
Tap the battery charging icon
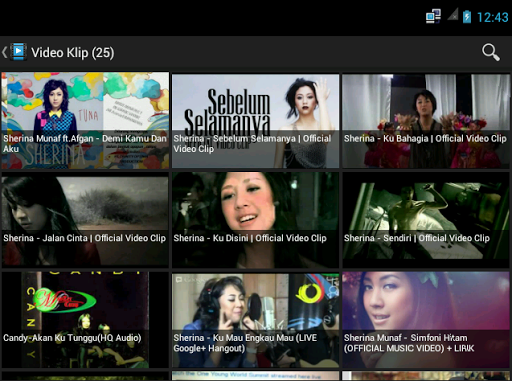(x=467, y=16)
